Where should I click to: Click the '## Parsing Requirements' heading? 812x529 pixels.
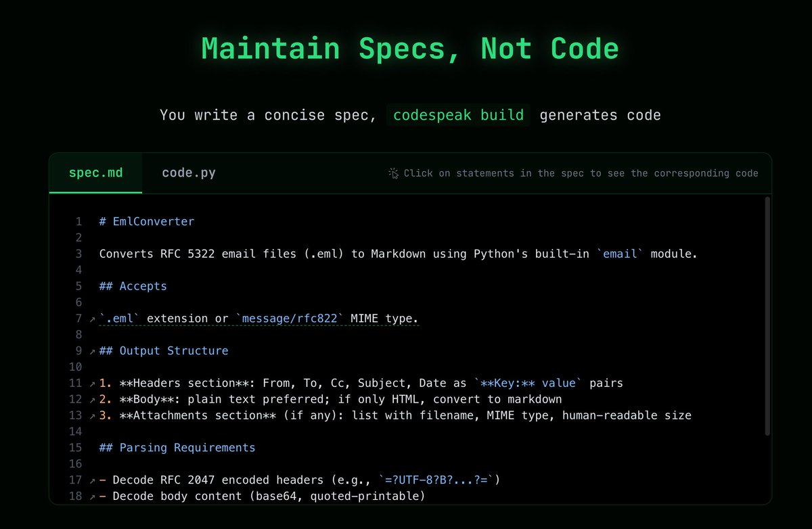[177, 448]
